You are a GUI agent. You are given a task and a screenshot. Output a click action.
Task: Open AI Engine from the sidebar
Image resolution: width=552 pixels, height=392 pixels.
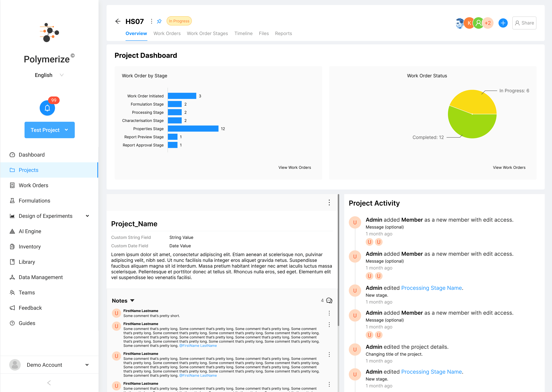pyautogui.click(x=30, y=231)
